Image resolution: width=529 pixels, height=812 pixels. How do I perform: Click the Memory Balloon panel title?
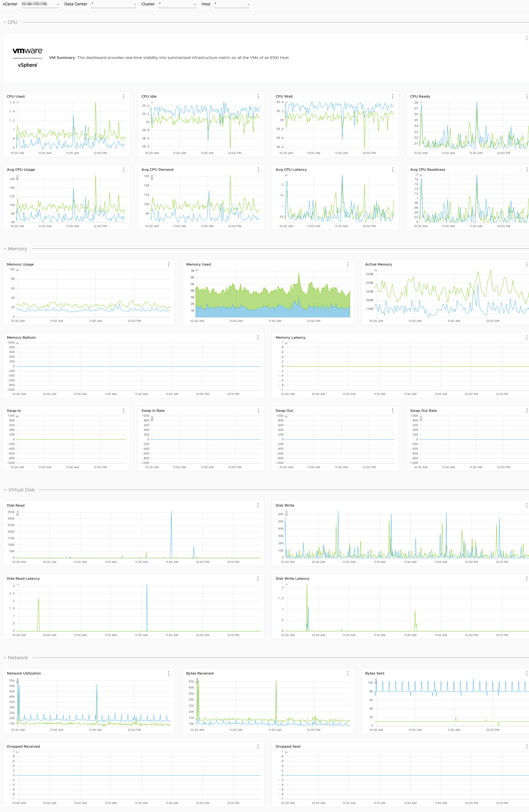coord(21,337)
